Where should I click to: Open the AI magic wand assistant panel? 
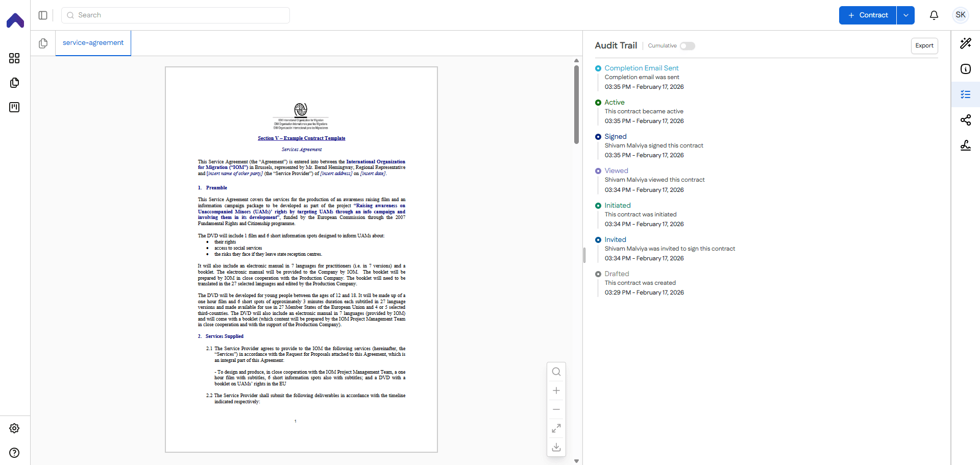click(966, 43)
